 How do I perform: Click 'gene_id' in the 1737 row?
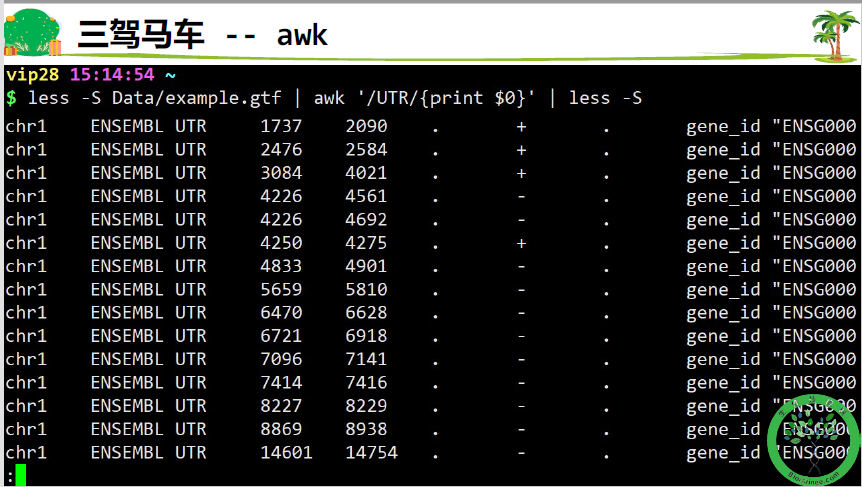(x=723, y=127)
